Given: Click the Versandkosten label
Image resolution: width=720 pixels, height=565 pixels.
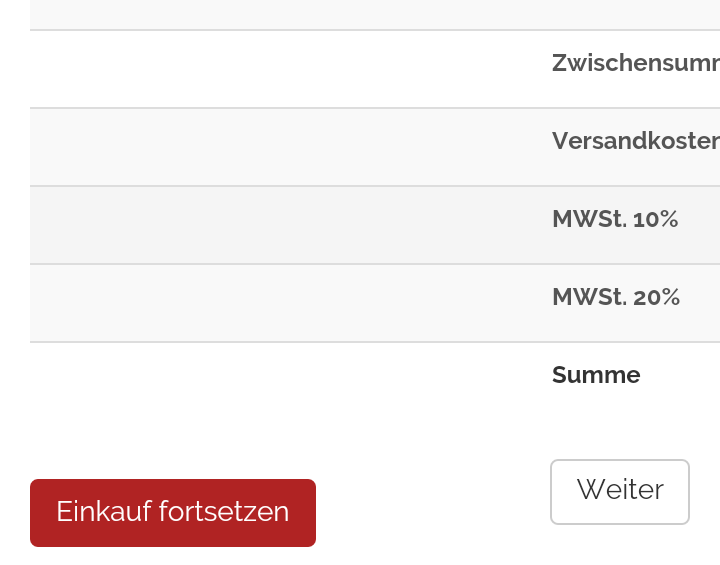Looking at the screenshot, I should pyautogui.click(x=636, y=141).
